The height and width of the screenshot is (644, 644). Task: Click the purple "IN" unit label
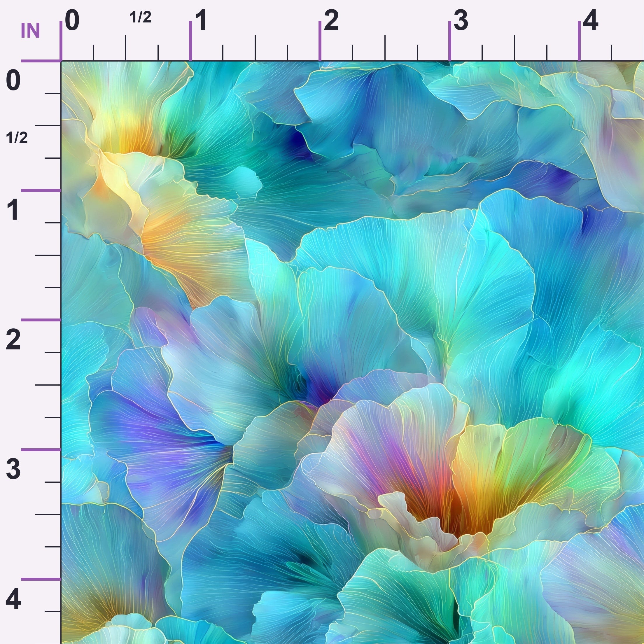(30, 31)
